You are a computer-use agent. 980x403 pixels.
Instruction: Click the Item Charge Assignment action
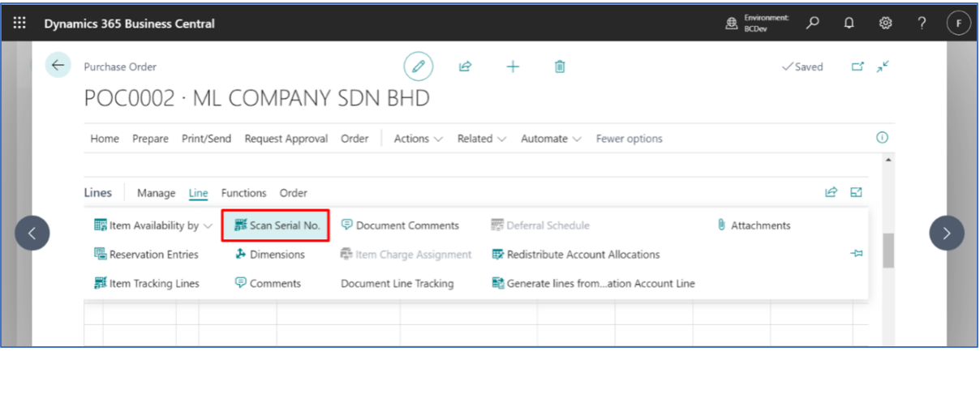[x=406, y=255]
